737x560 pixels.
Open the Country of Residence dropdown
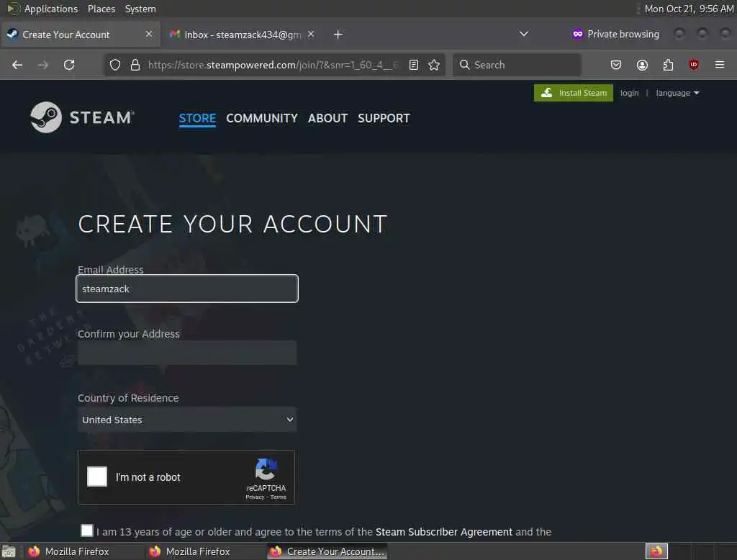pyautogui.click(x=187, y=420)
